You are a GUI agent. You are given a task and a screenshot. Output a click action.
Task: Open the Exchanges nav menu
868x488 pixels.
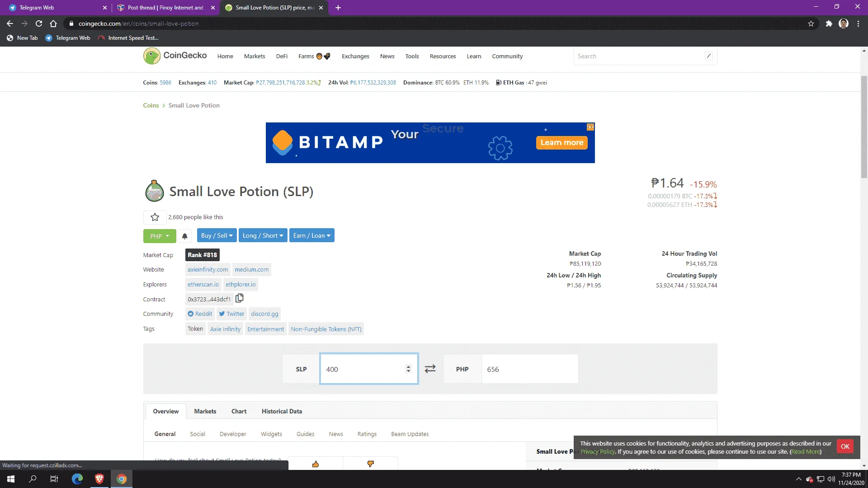coord(355,56)
